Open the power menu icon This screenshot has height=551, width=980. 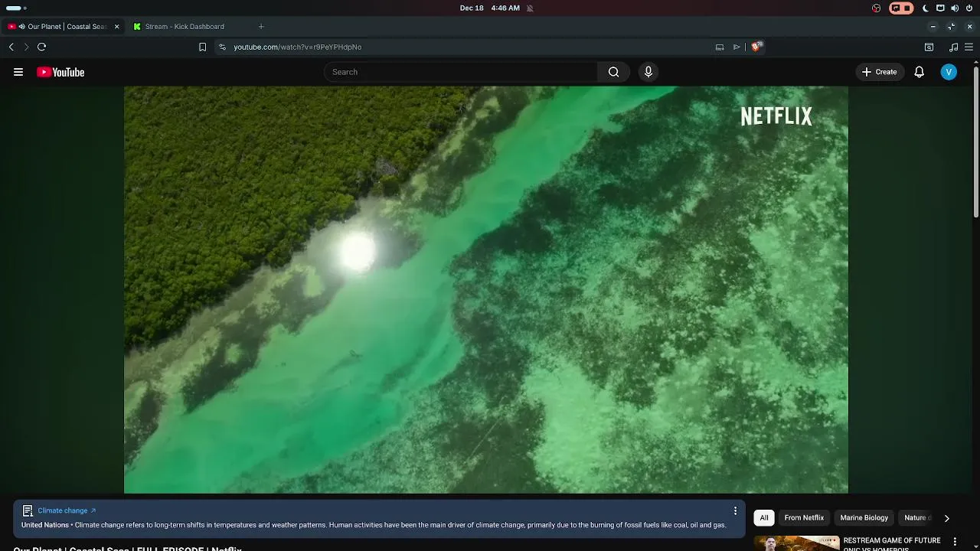(969, 8)
